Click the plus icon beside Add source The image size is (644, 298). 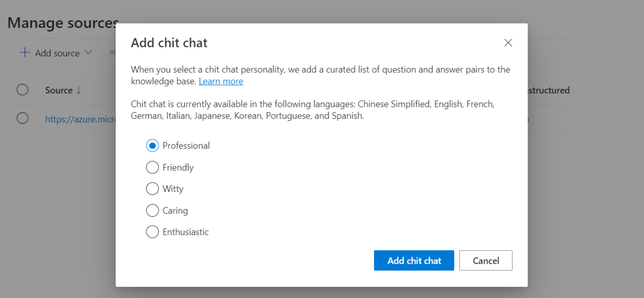tap(25, 53)
